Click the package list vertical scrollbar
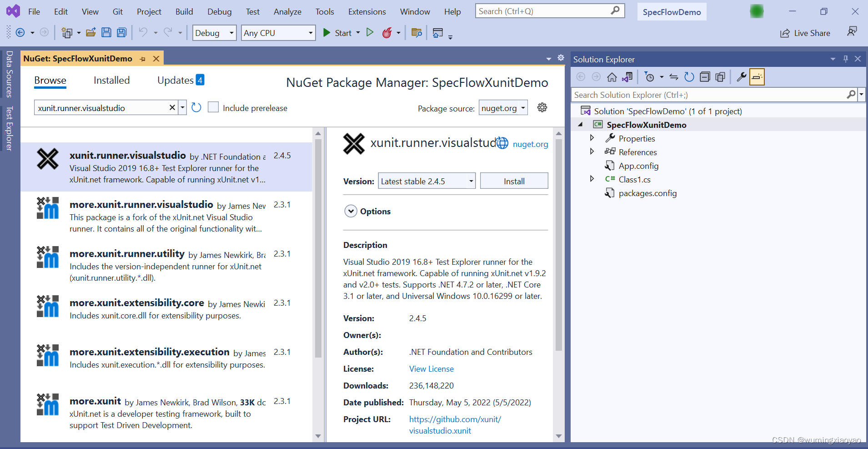 pyautogui.click(x=318, y=248)
